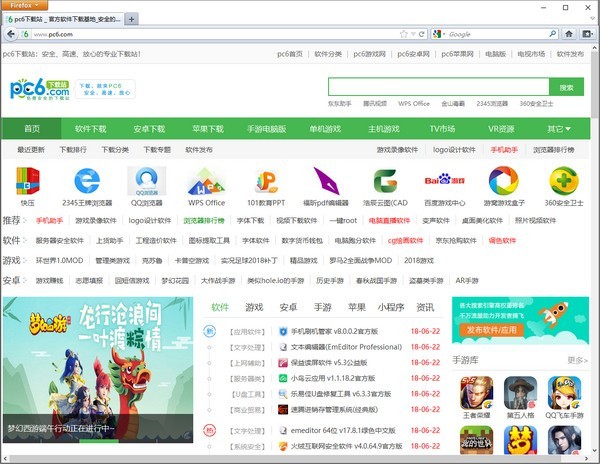Open 腾讯视频 hot search link
This screenshot has height=464, width=600.
[x=375, y=104]
